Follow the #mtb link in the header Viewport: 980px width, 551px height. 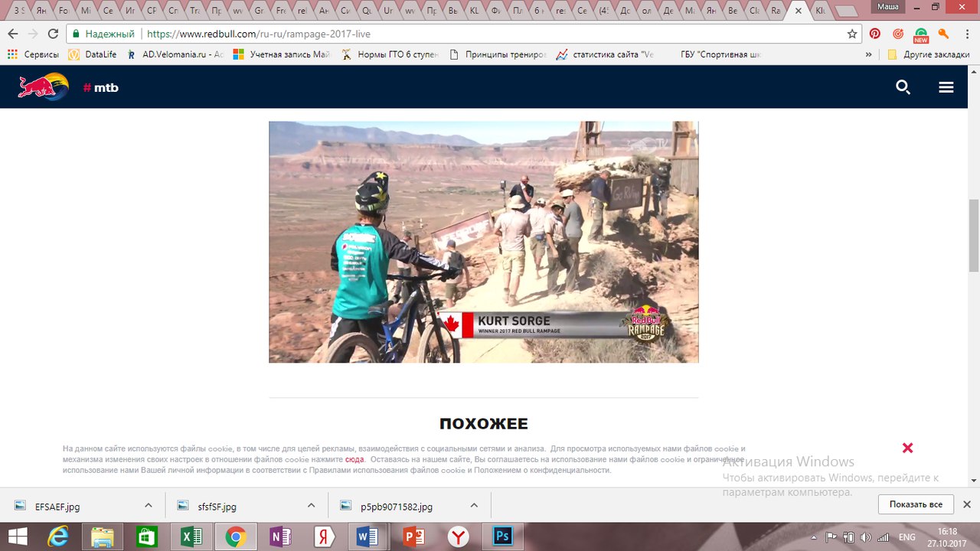click(x=100, y=87)
